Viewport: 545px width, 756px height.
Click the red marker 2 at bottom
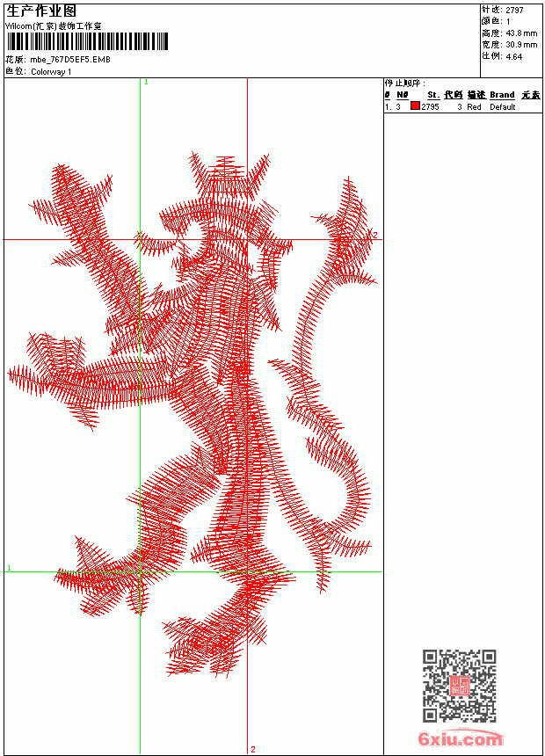[253, 749]
